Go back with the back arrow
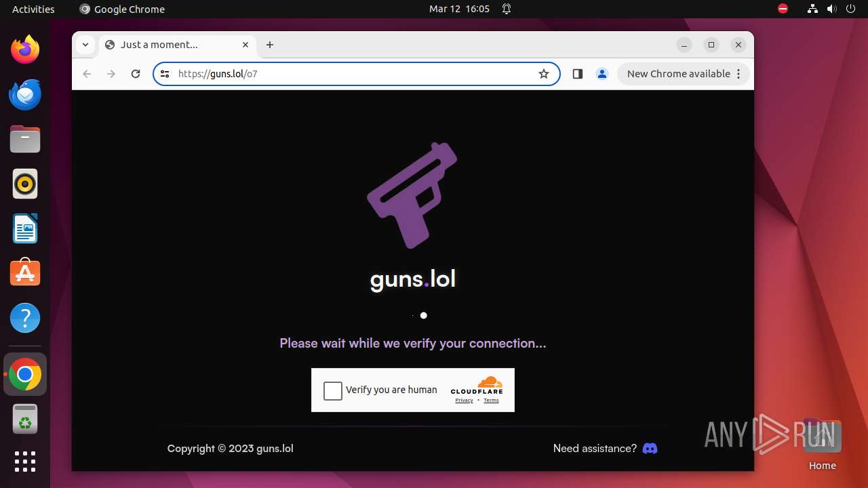868x488 pixels. (87, 74)
